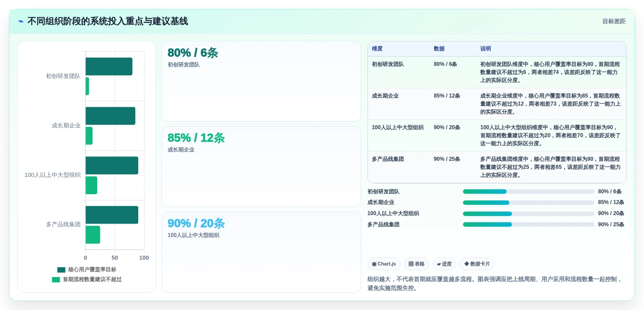Click progress value 80% / 6条

click(x=610, y=192)
